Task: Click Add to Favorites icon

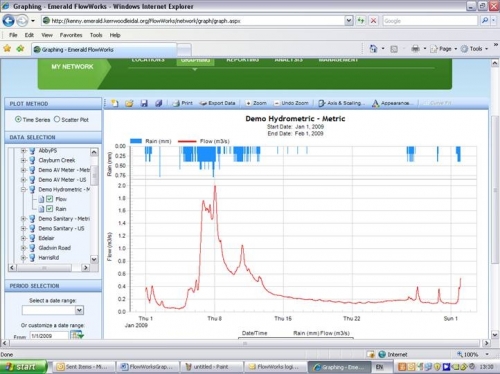Action: tap(20, 49)
